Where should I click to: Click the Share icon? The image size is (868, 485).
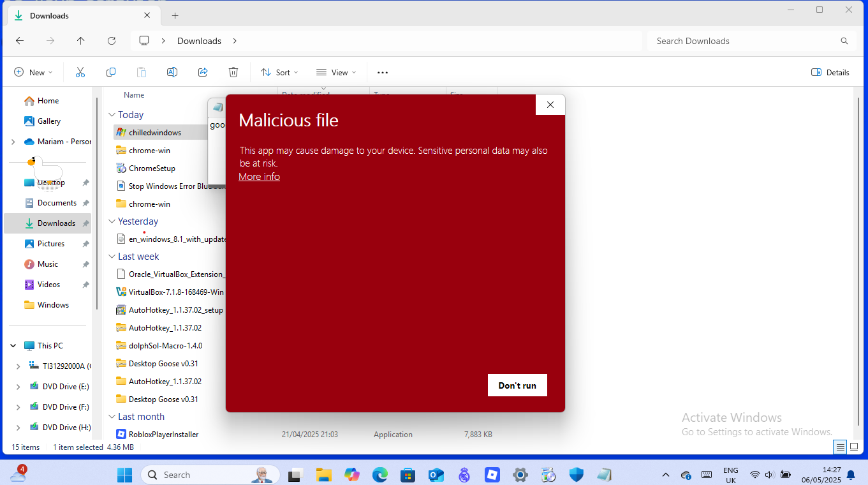(x=203, y=72)
